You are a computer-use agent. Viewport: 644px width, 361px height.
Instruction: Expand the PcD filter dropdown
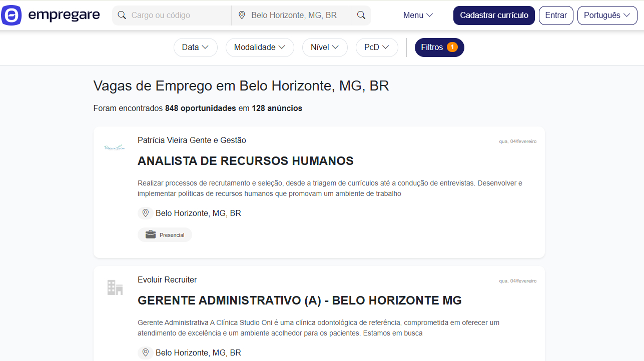pyautogui.click(x=376, y=47)
